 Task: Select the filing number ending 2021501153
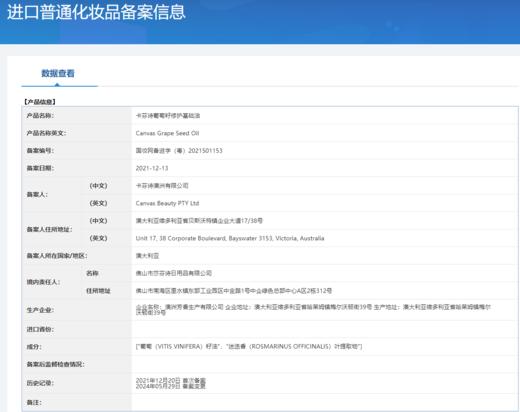pos(179,151)
